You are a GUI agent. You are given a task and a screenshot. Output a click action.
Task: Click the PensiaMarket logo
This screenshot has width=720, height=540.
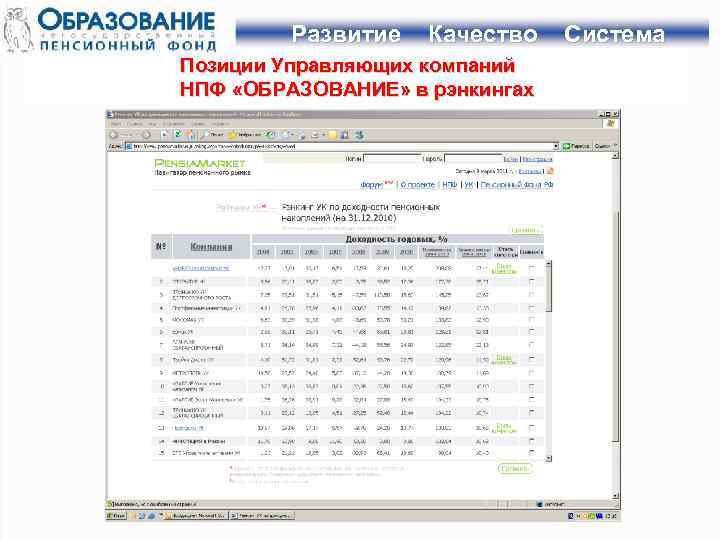(x=200, y=163)
